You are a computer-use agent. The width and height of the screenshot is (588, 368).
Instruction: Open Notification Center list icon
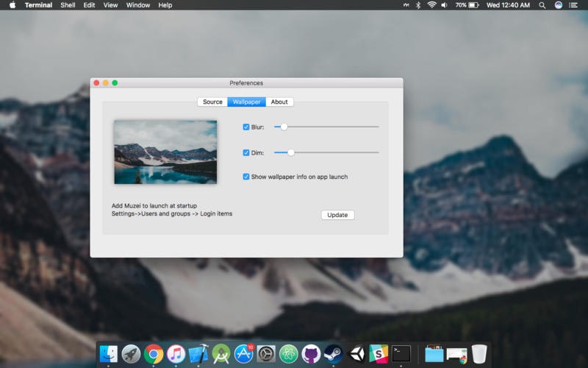pos(573,5)
